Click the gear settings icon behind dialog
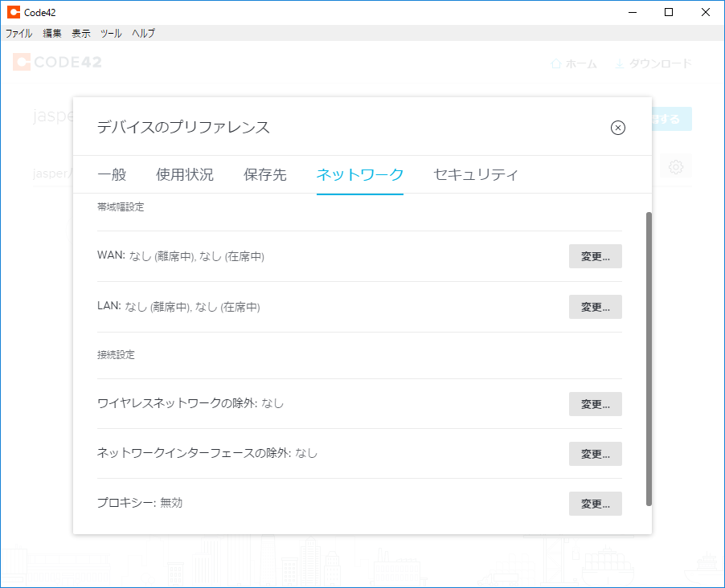Image resolution: width=725 pixels, height=588 pixels. click(x=676, y=167)
